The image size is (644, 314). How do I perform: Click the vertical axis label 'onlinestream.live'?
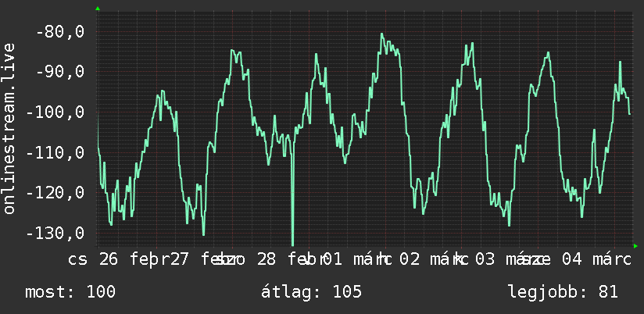[x=9, y=128]
